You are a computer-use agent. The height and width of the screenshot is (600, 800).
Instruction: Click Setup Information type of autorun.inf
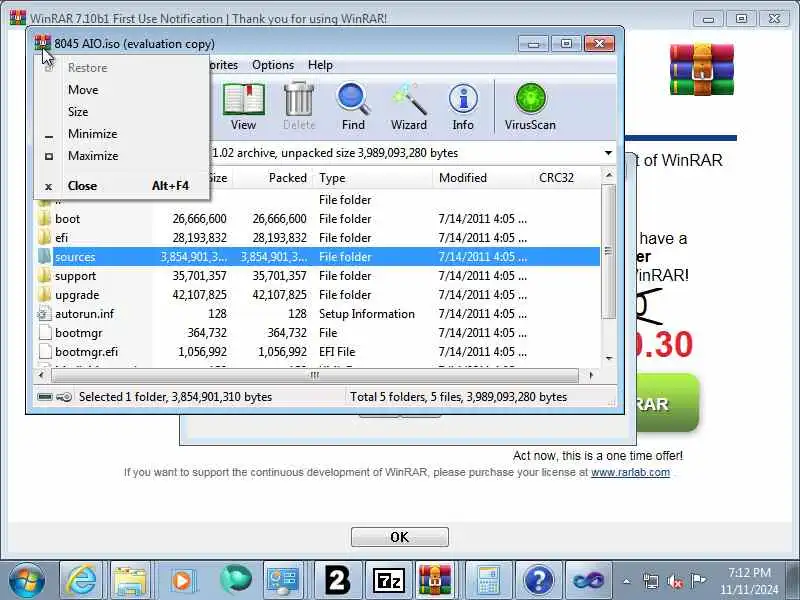tap(367, 314)
